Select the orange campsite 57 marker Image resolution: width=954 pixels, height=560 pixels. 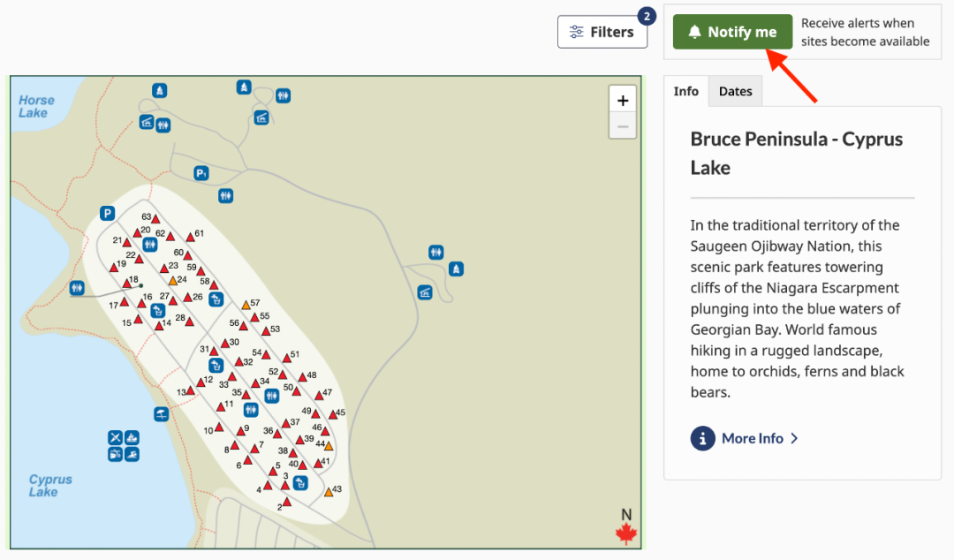(x=246, y=305)
